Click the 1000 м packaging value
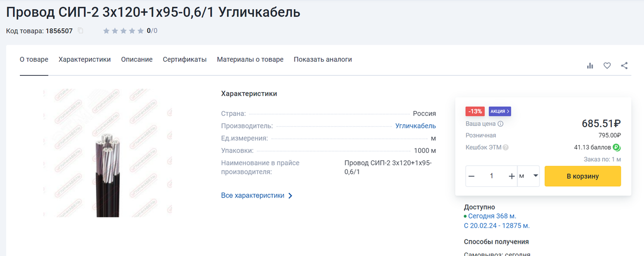The height and width of the screenshot is (256, 644). [x=425, y=151]
